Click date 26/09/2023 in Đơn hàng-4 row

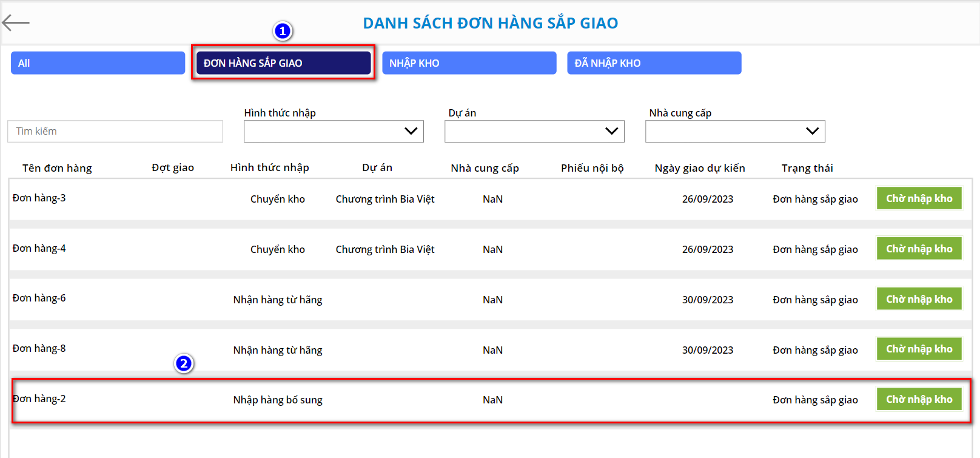[708, 249]
